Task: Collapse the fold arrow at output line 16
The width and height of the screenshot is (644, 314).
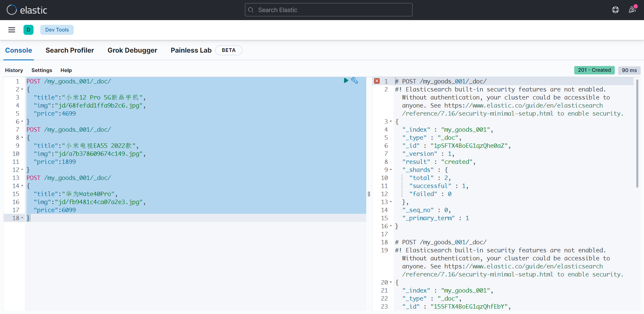Action: [391, 226]
